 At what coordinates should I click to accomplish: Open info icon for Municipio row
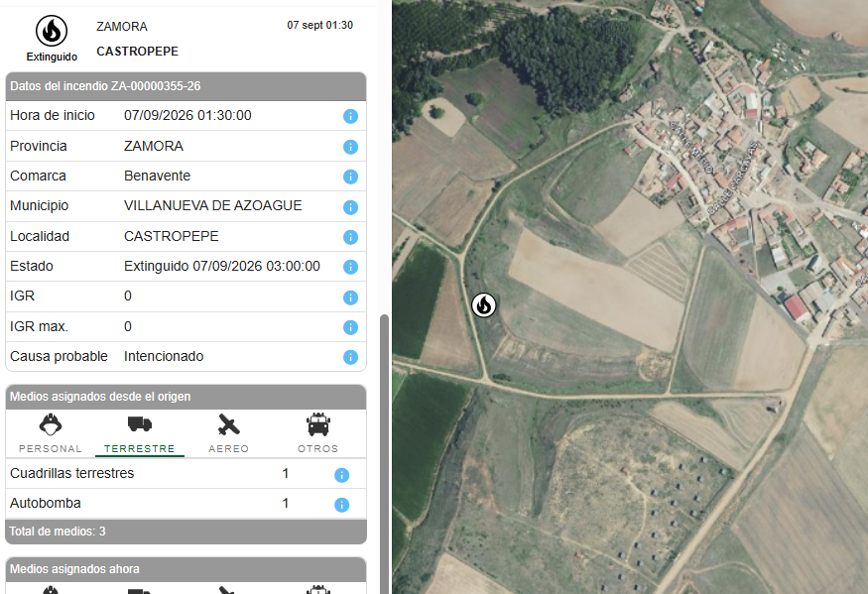coord(350,207)
